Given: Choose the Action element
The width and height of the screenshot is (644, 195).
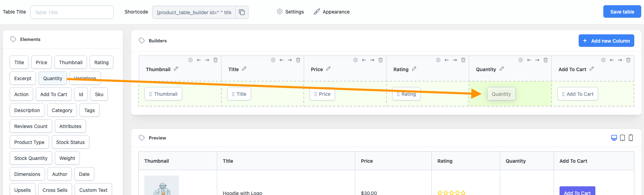Looking at the screenshot, I should click(x=21, y=94).
